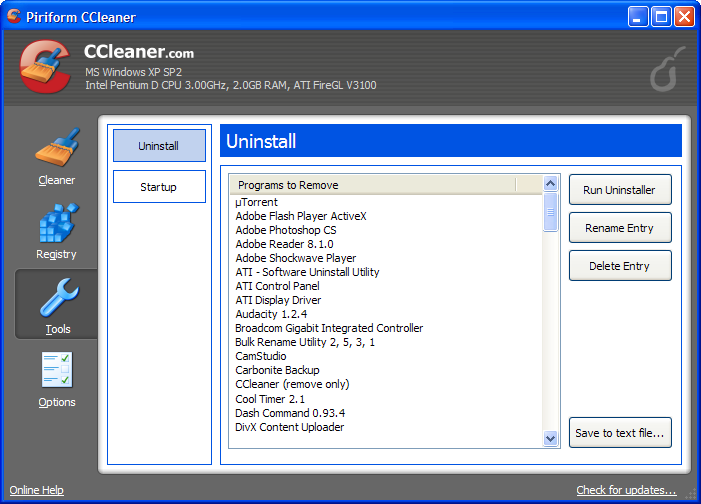Click the Cleaner label in sidebar
The image size is (701, 504).
tap(57, 180)
